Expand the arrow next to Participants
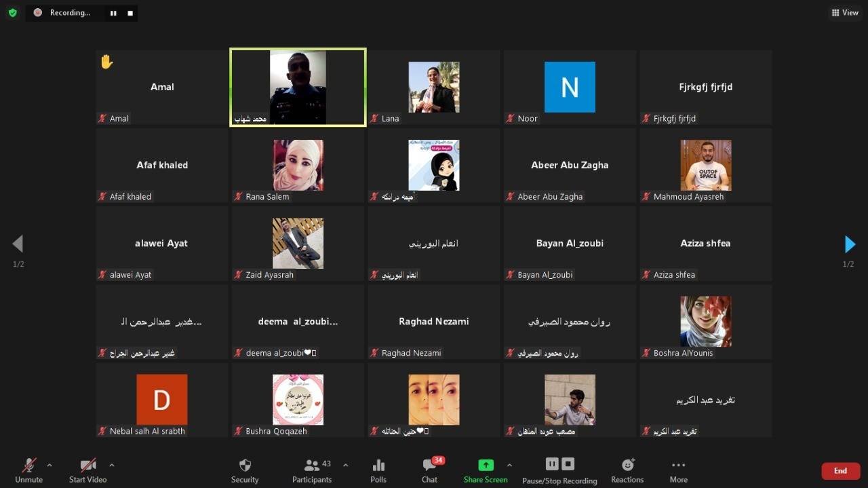The width and height of the screenshot is (868, 488). click(346, 465)
